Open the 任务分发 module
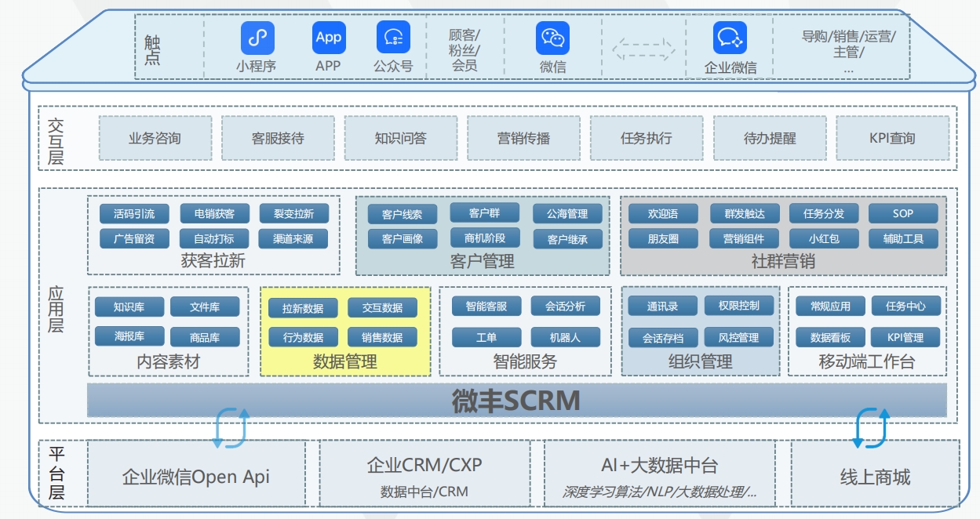This screenshot has width=980, height=519. pos(824,213)
